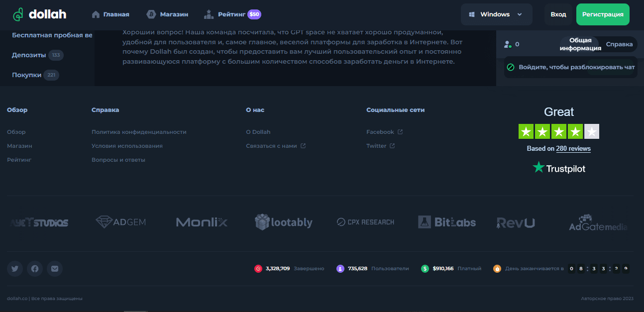644x312 pixels.
Task: Click the Регистрация button
Action: point(603,14)
